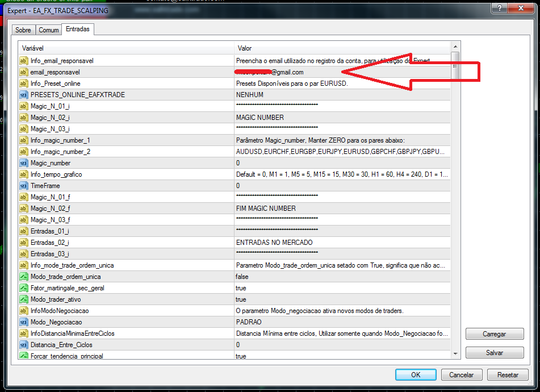Click the string icon beside email_responsavel

click(23, 72)
